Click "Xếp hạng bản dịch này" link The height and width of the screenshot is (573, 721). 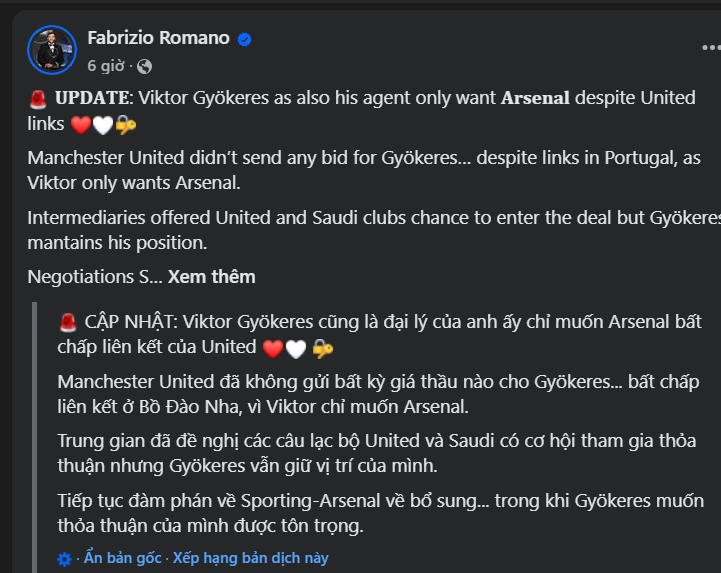coord(251,558)
